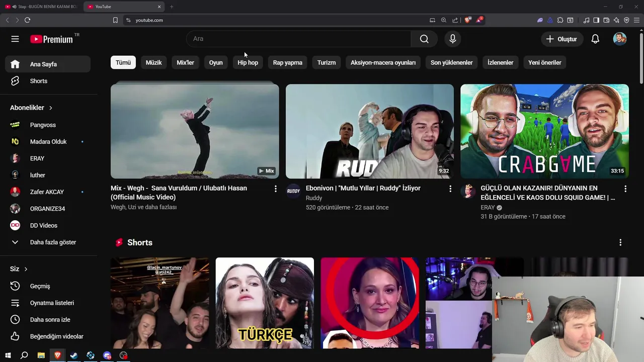
Task: Open the music note playlist icon
Action: click(x=586, y=20)
